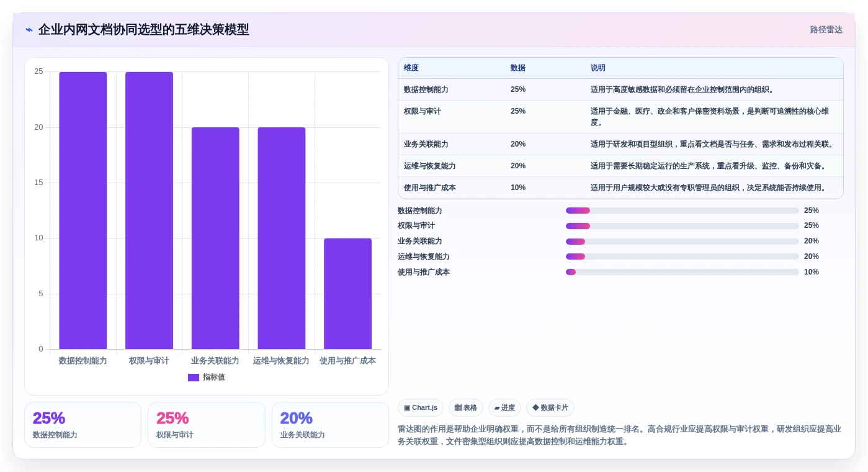Click the 使用与推广成本 bar in the chart
Screen dimensions: 868x472
(x=347, y=294)
